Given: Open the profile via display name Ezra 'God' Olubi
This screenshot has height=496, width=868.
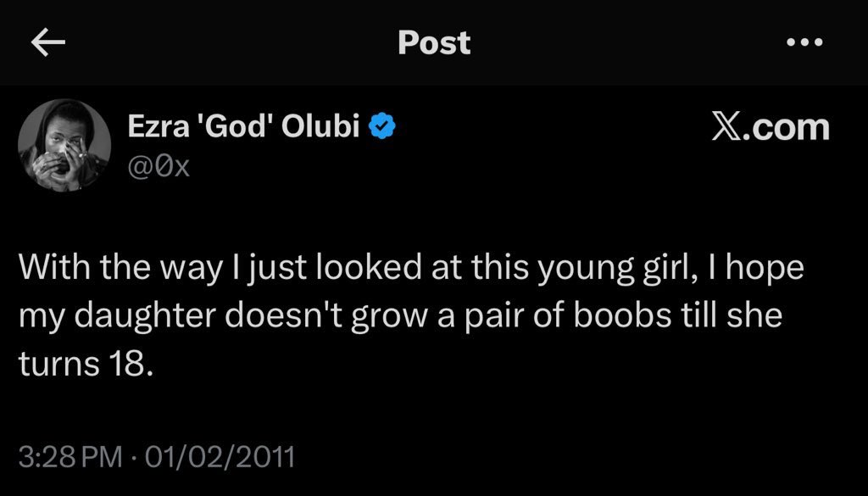Looking at the screenshot, I should click(x=247, y=127).
